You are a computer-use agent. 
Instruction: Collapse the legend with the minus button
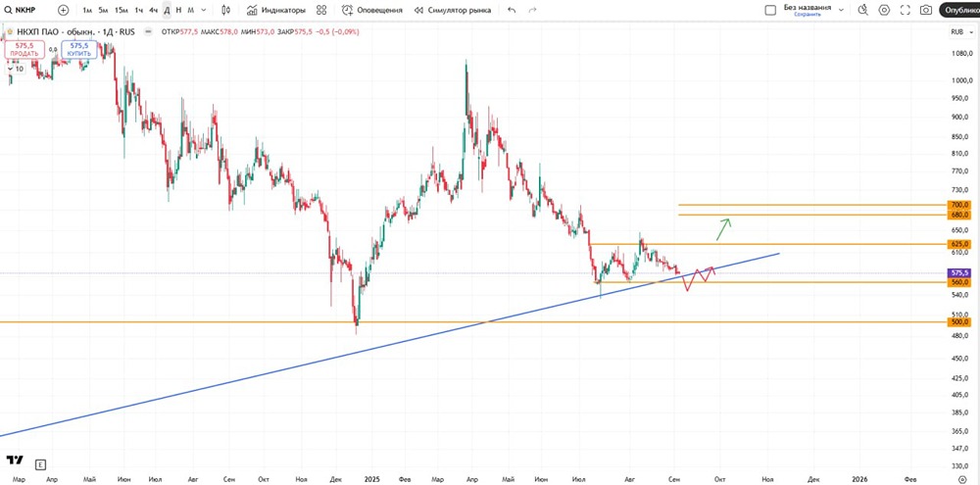point(148,31)
